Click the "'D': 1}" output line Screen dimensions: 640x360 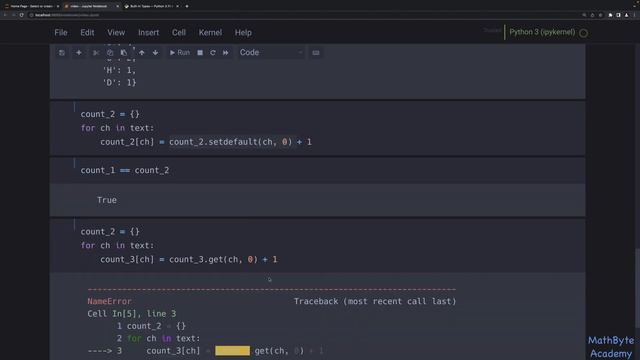click(120, 82)
